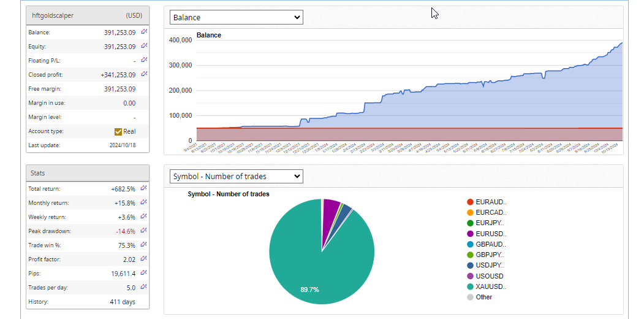Click the Peak drawdown chart icon
This screenshot has height=319, width=644.
[x=144, y=231]
